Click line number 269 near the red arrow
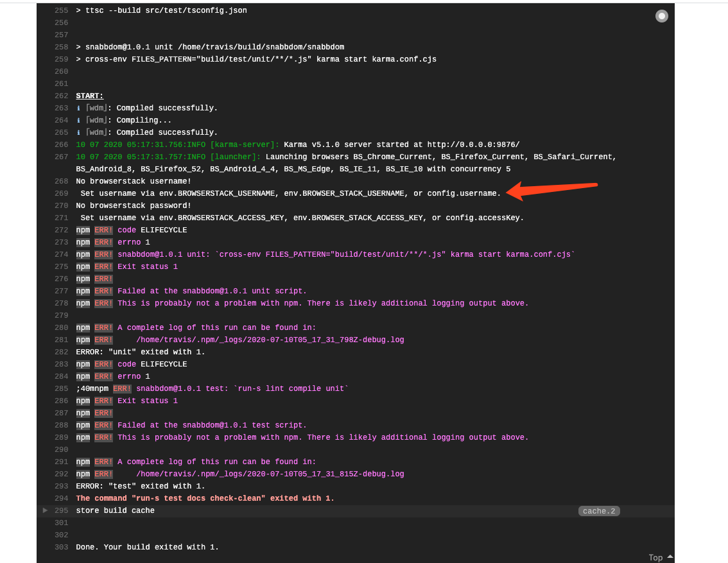This screenshot has width=728, height=563. click(61, 193)
